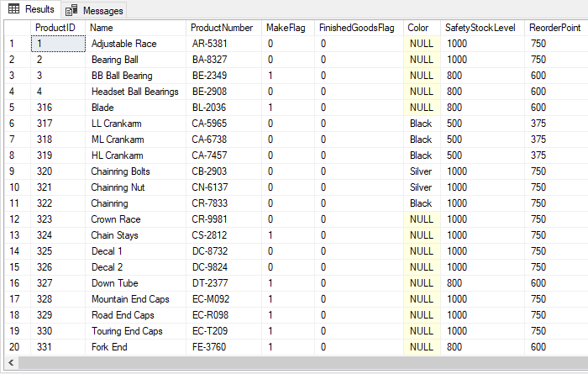Click the grid's top-left select-all corner
Viewport: 588px width, 374px height.
point(15,28)
